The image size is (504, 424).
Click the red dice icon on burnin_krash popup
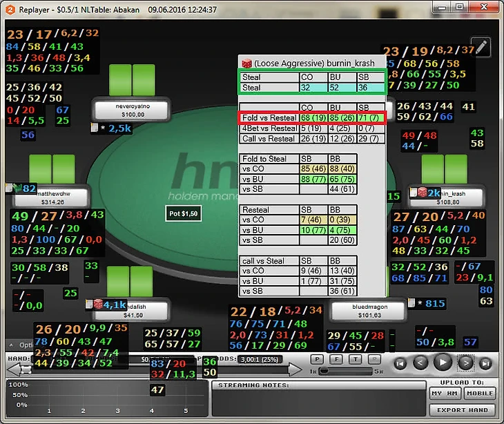(x=246, y=64)
